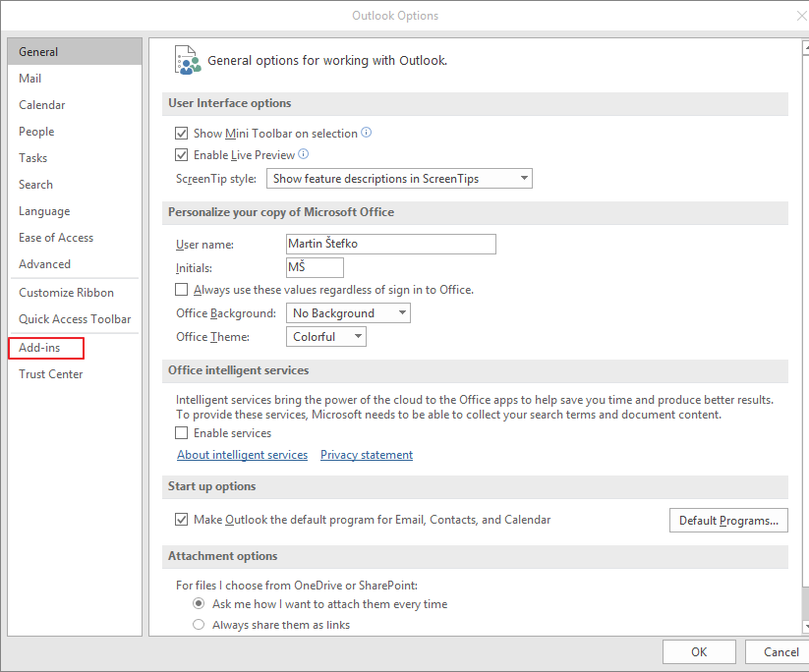Tick the Enable services checkbox
Viewport: 809px width, 672px height.
(181, 432)
